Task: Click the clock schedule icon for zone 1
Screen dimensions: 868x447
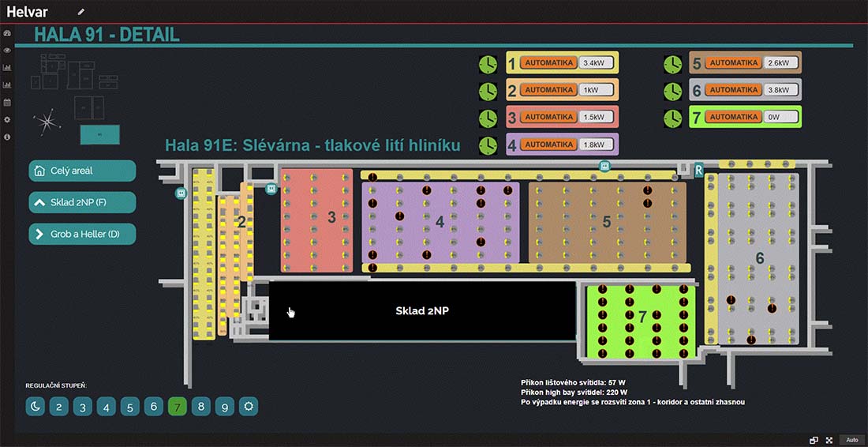Action: pos(488,63)
